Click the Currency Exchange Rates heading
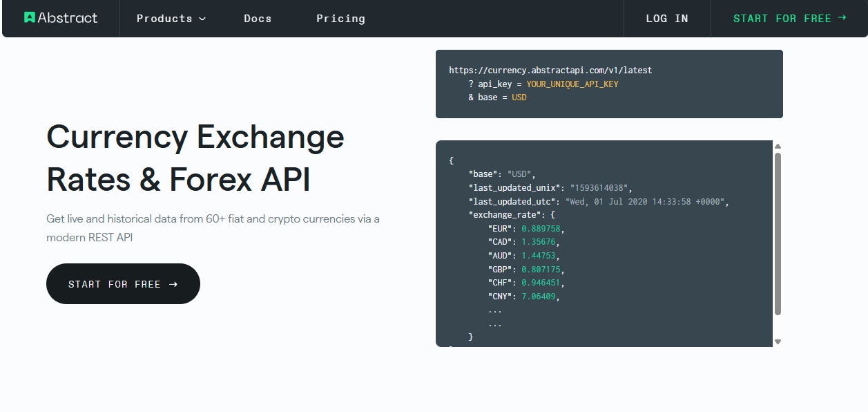 (x=195, y=158)
